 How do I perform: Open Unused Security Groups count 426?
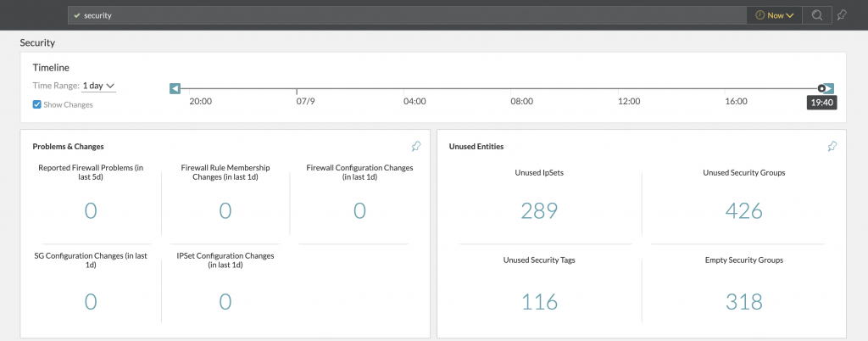tap(743, 211)
